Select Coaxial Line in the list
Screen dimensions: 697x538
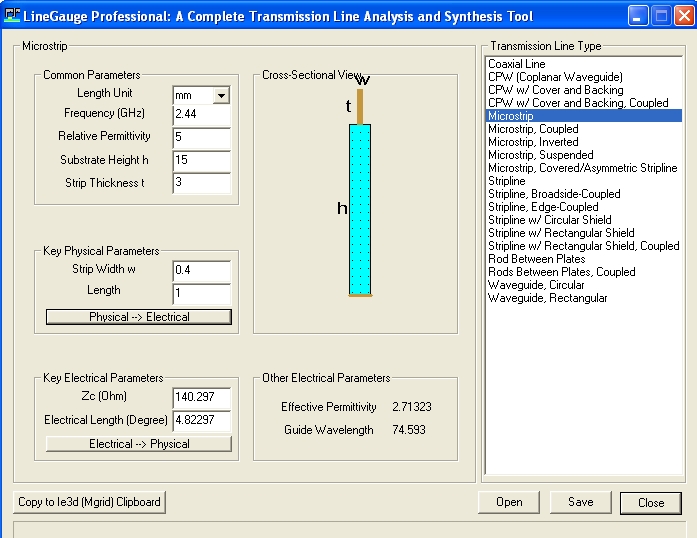(x=584, y=64)
